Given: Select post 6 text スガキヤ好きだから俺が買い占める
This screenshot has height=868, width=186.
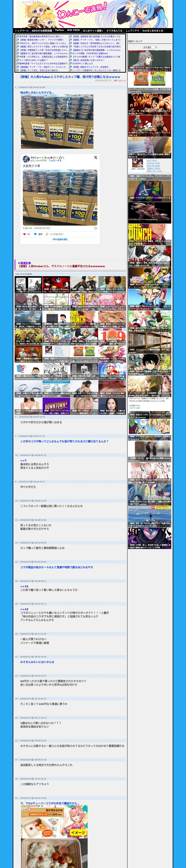Looking at the screenshot, I should tap(41, 422).
